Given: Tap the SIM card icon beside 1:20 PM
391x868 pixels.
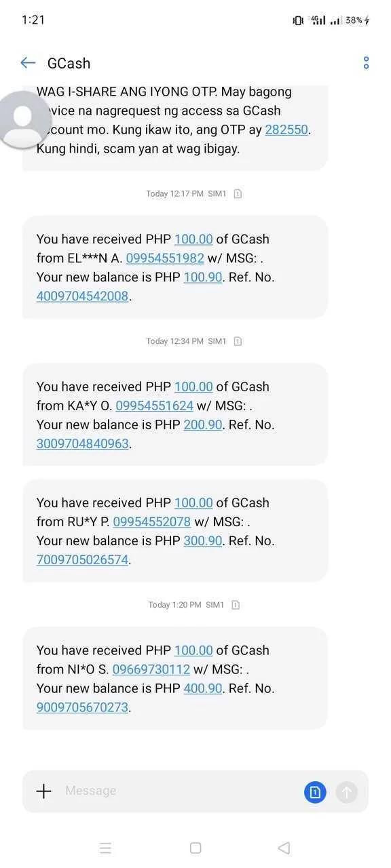Looking at the screenshot, I should [236, 605].
